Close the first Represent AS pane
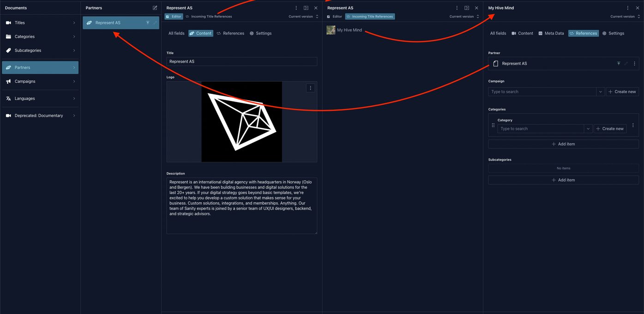This screenshot has height=314, width=644. tap(316, 8)
